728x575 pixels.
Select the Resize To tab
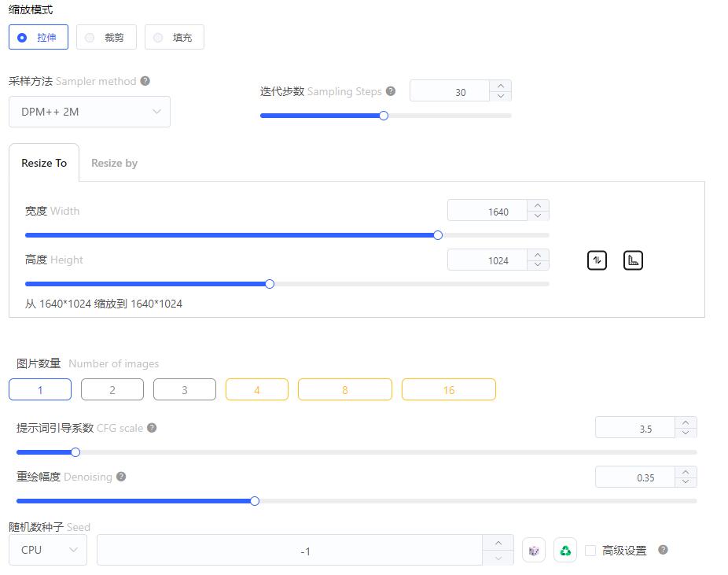pos(44,163)
